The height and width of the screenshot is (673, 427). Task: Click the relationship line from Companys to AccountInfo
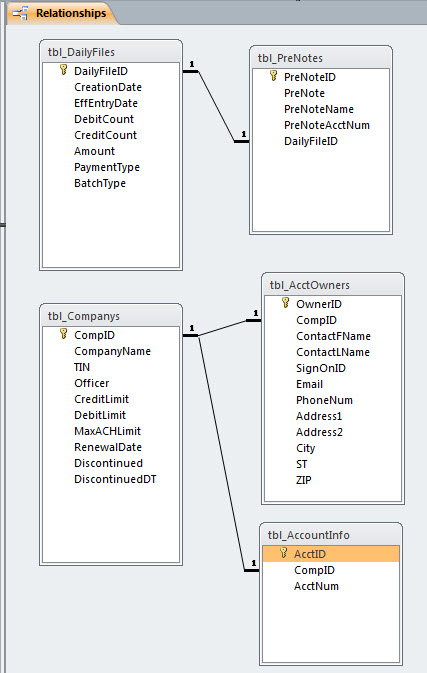click(222, 453)
